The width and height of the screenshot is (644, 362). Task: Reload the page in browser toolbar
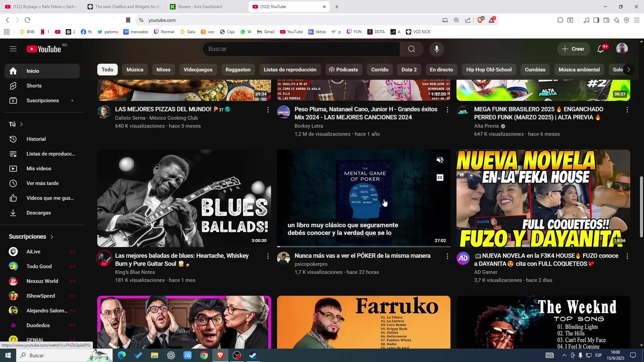[x=27, y=20]
